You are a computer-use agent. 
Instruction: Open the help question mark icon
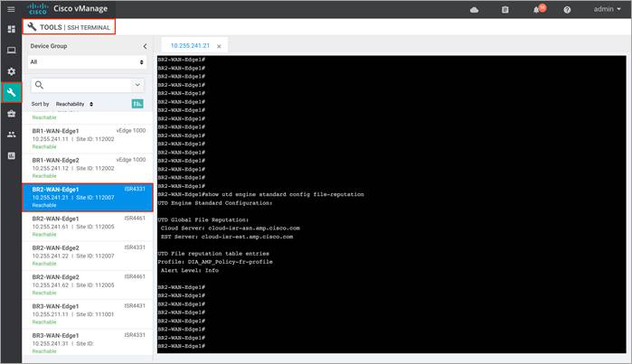click(x=567, y=10)
